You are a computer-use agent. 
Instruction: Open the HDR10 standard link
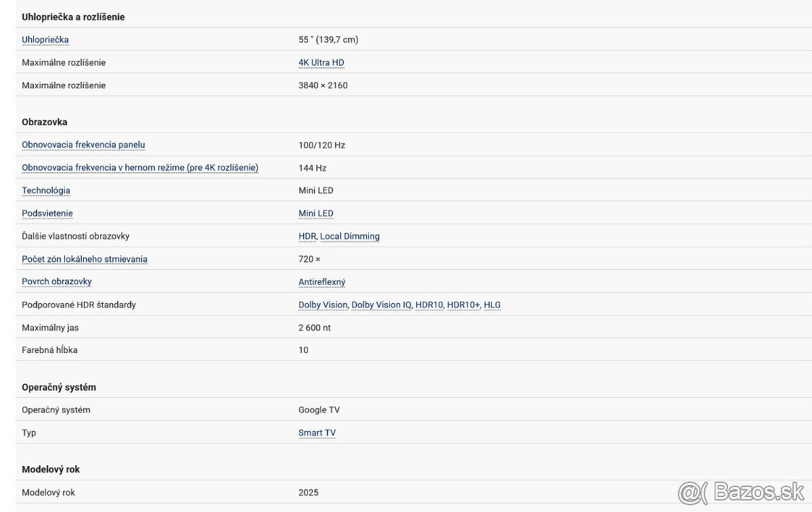(x=429, y=305)
